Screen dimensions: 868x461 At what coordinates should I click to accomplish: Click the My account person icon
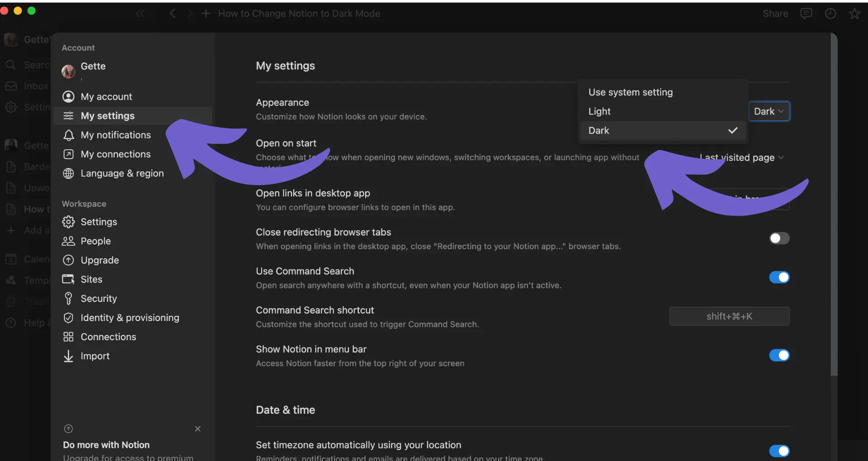coord(68,97)
